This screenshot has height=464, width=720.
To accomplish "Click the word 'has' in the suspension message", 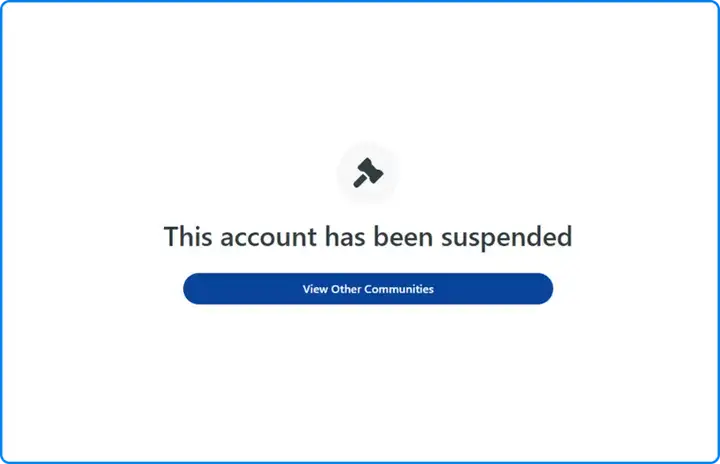I will point(345,236).
